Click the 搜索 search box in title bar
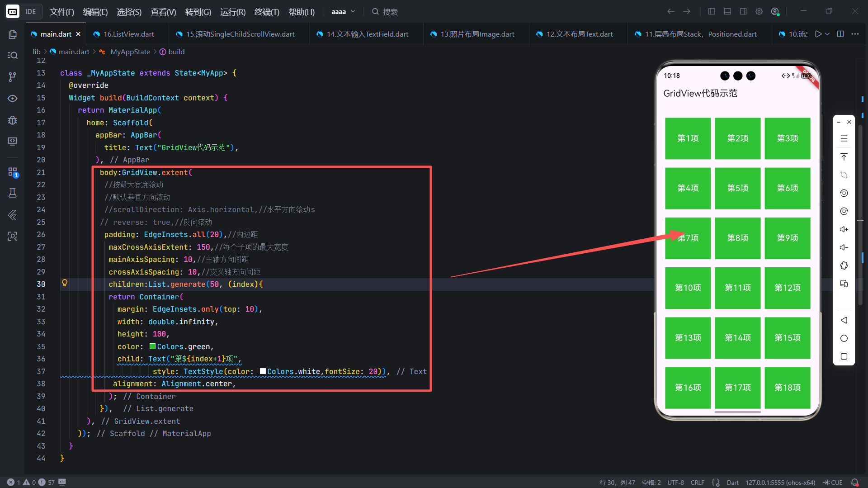Viewport: 868px width, 488px height. coord(385,12)
